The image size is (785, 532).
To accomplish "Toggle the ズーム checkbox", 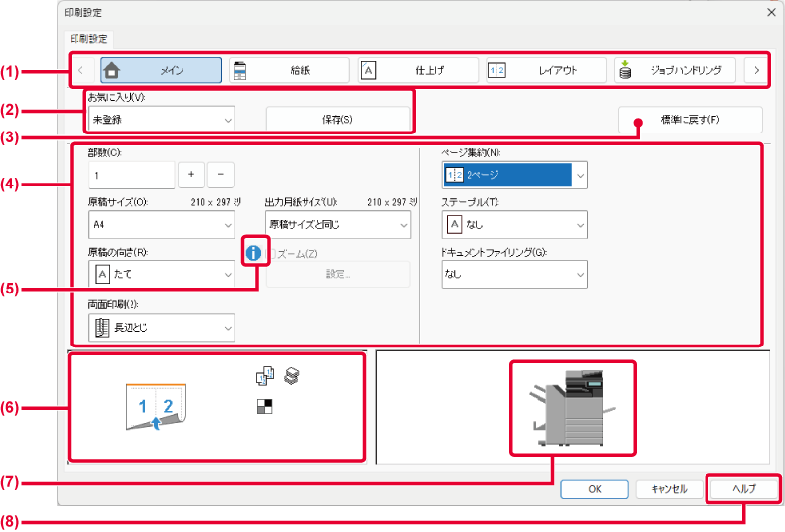I will click(x=270, y=253).
